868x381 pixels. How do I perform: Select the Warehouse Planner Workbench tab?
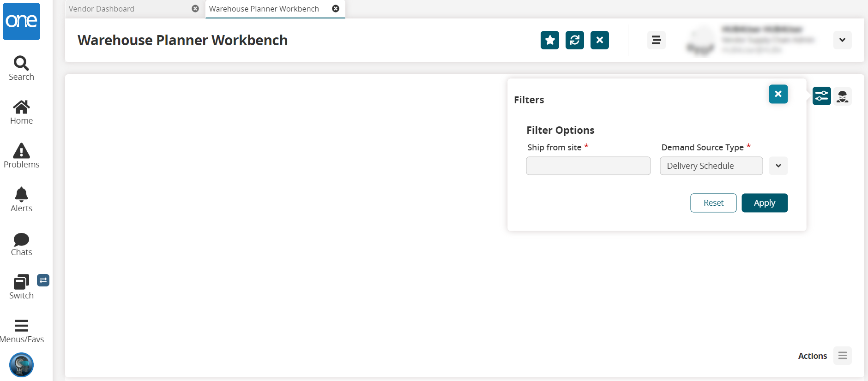(264, 9)
